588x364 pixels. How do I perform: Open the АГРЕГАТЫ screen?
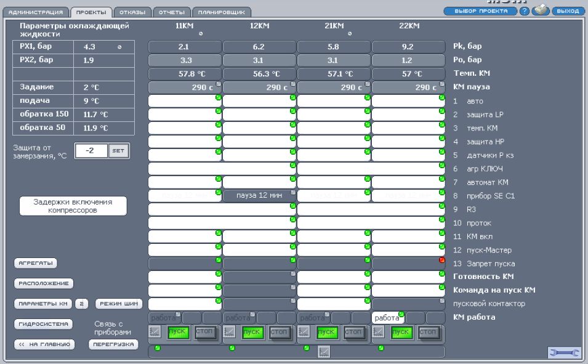click(x=35, y=263)
